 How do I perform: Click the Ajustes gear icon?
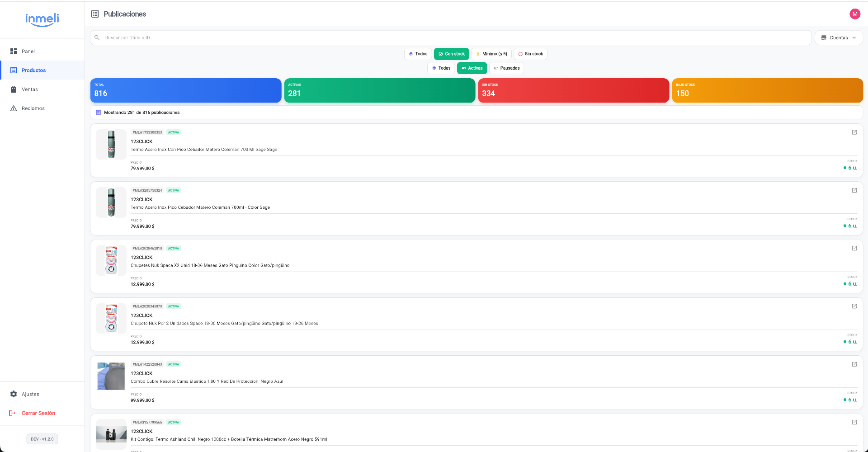pos(14,394)
